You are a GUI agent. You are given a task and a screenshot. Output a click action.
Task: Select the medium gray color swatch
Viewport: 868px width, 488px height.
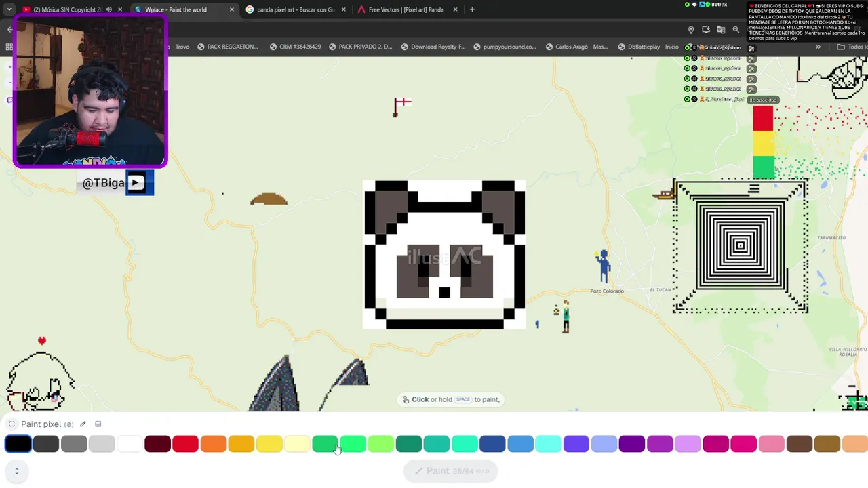[74, 444]
